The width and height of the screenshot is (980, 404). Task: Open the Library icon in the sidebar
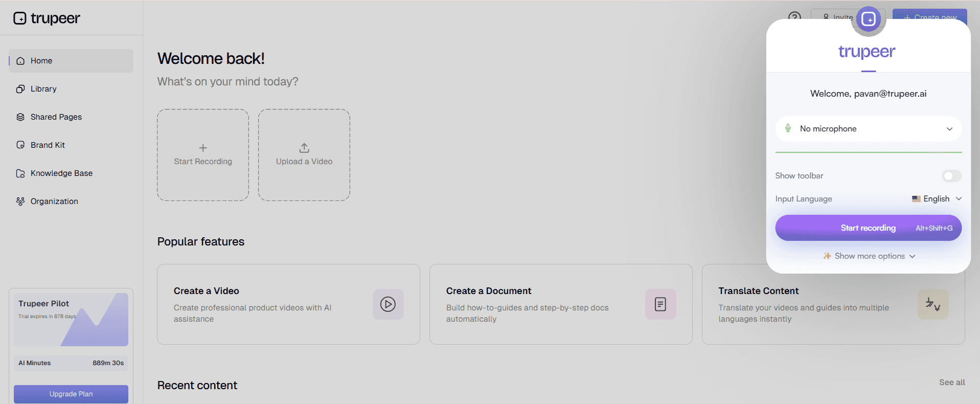[x=20, y=89]
